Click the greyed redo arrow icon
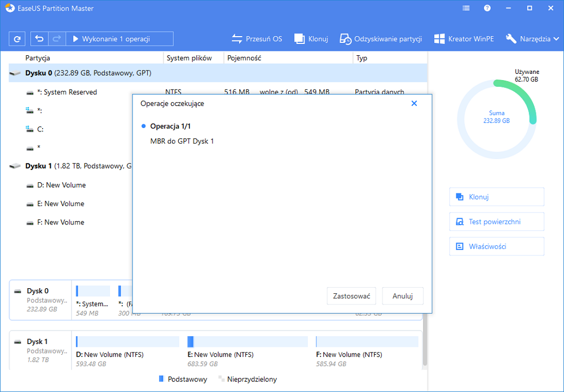The width and height of the screenshot is (564, 392). [x=57, y=39]
